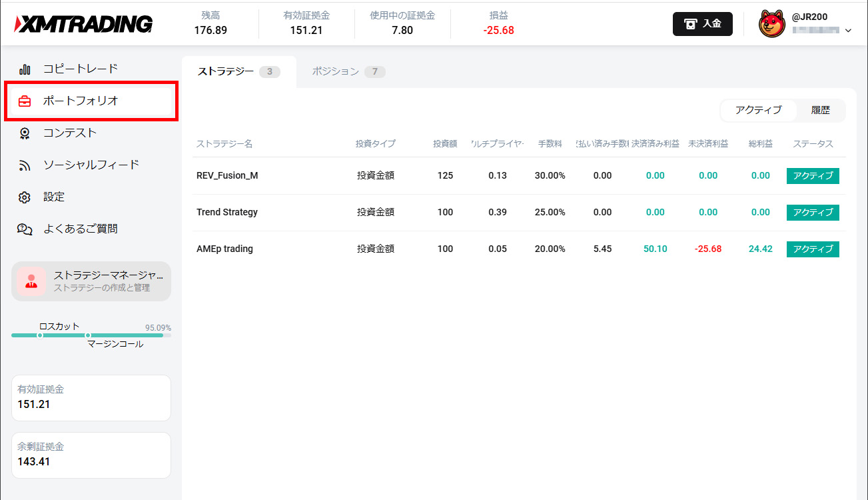Click the contest medal icon
Screen dimensions: 868x500
click(x=25, y=133)
